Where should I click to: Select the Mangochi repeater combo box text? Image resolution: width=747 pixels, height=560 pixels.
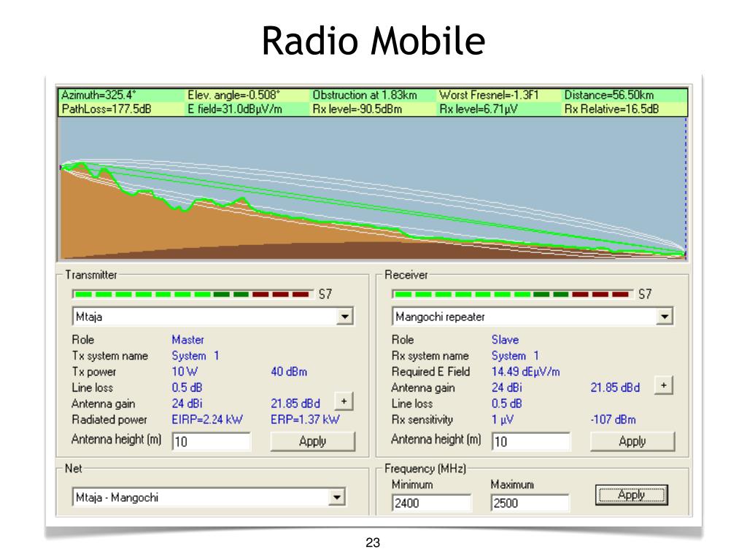[x=440, y=316]
